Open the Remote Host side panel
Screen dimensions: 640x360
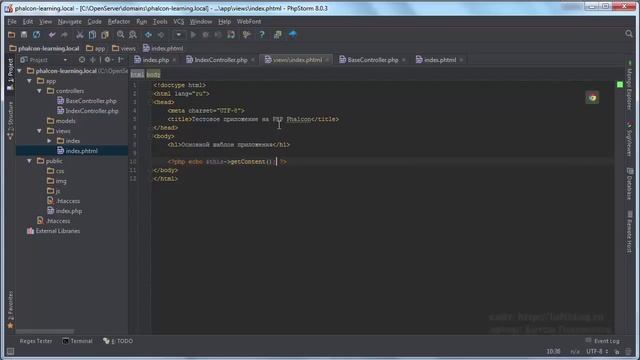[629, 232]
